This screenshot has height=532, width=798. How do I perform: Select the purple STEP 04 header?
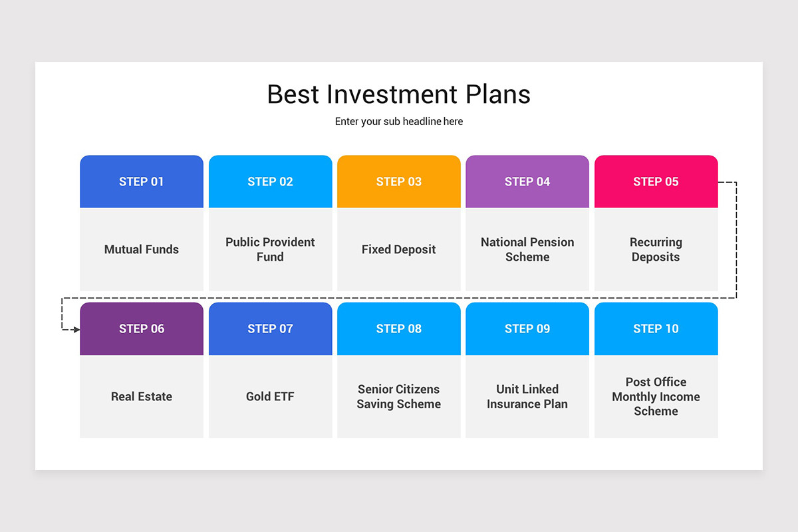click(527, 182)
